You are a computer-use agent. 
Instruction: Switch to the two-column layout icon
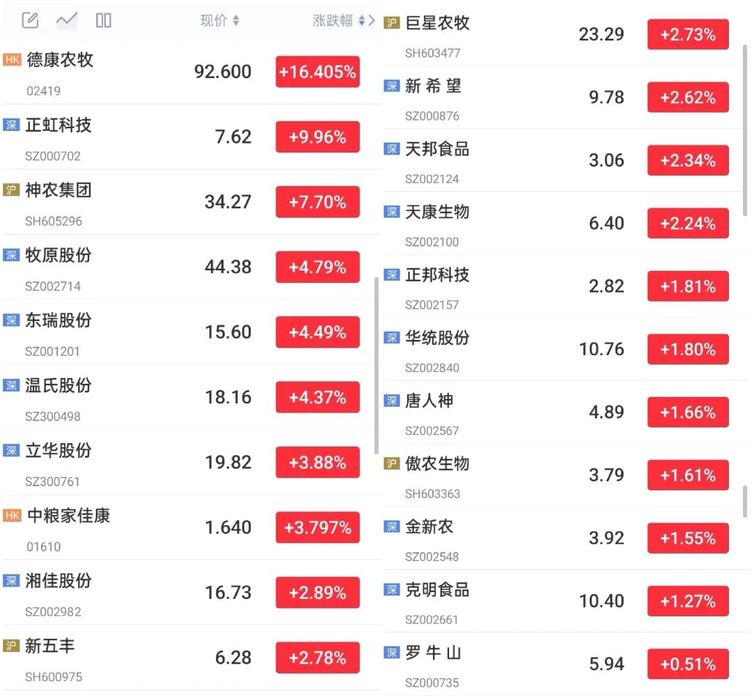coord(104,20)
